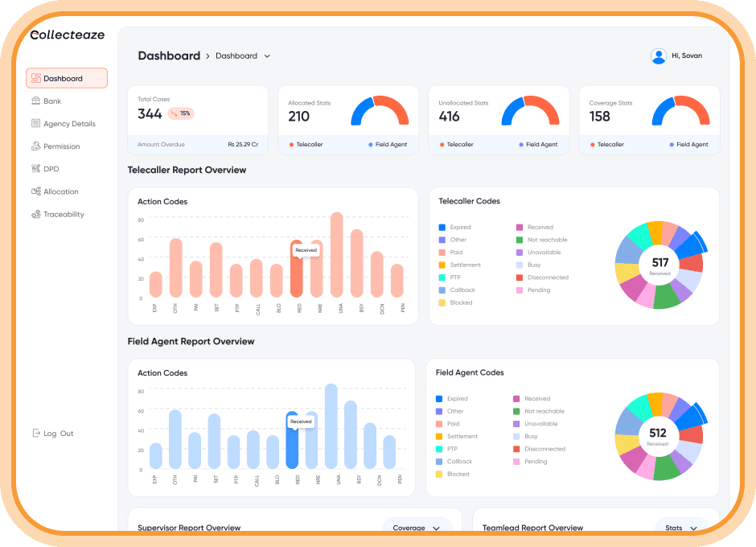This screenshot has height=547, width=756.
Task: Open the Stats dropdown in Teamlead Report
Action: (x=682, y=527)
